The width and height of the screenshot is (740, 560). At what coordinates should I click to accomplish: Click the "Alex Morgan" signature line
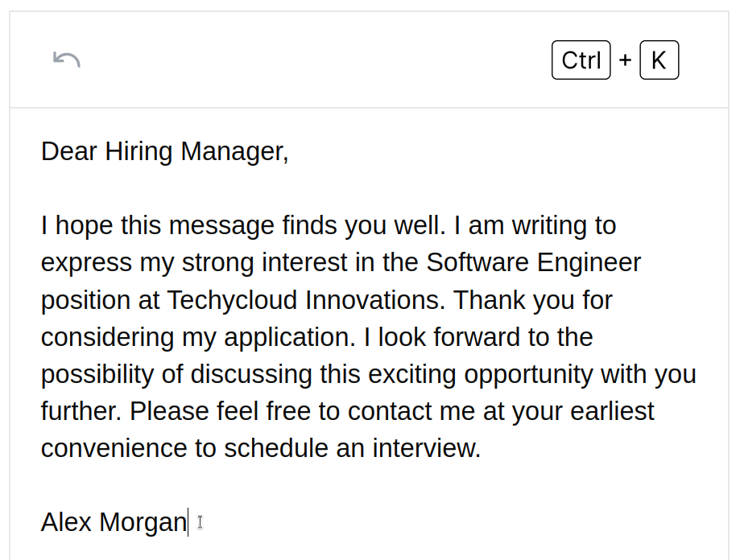pyautogui.click(x=114, y=522)
